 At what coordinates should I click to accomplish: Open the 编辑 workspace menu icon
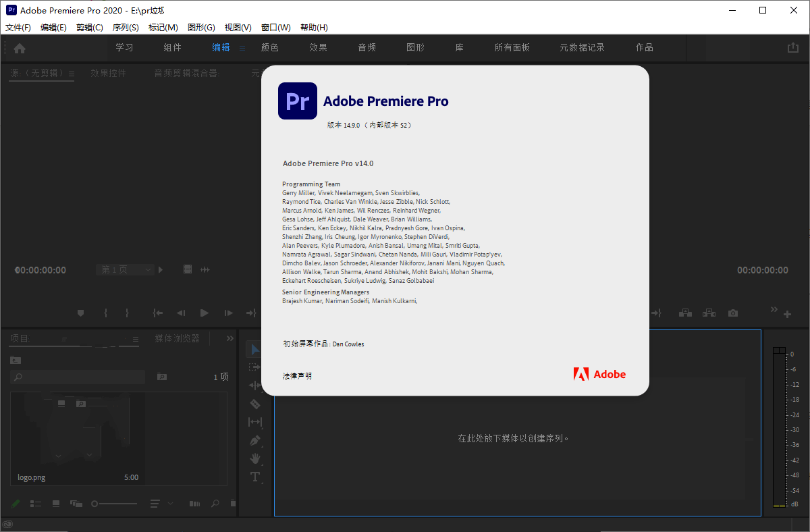242,48
